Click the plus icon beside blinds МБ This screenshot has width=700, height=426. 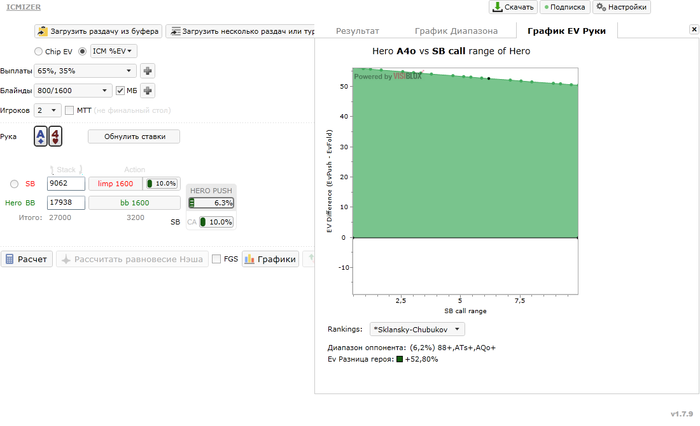point(148,91)
